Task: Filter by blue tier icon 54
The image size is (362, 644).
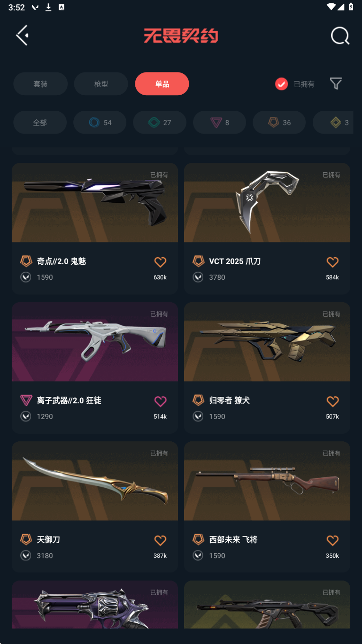Action: [x=100, y=123]
